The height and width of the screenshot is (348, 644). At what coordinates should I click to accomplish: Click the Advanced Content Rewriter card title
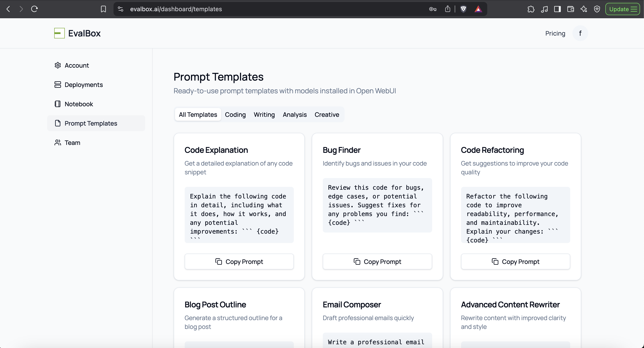tap(510, 305)
